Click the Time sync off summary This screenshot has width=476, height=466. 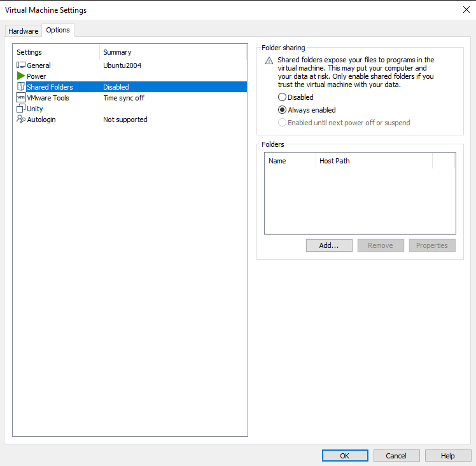click(123, 98)
